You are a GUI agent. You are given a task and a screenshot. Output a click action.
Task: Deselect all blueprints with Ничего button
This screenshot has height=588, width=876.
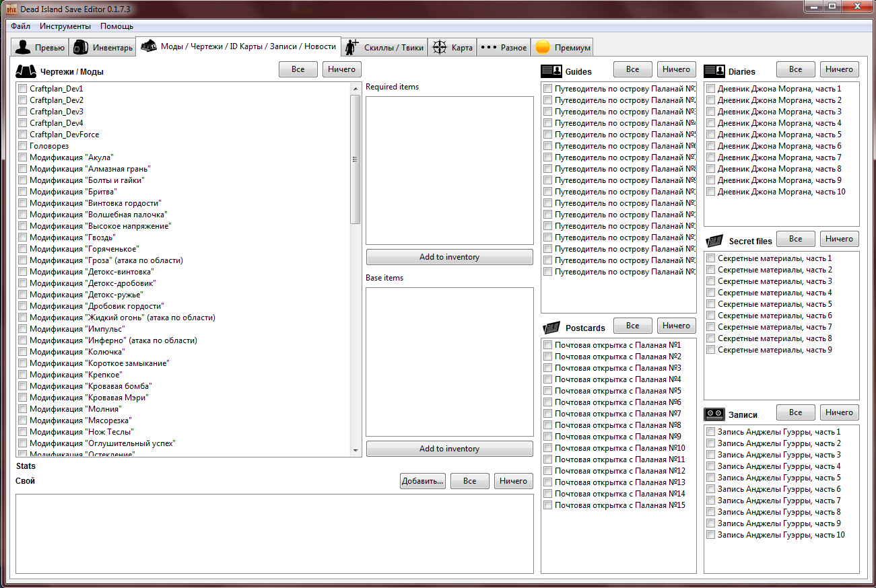click(x=342, y=69)
